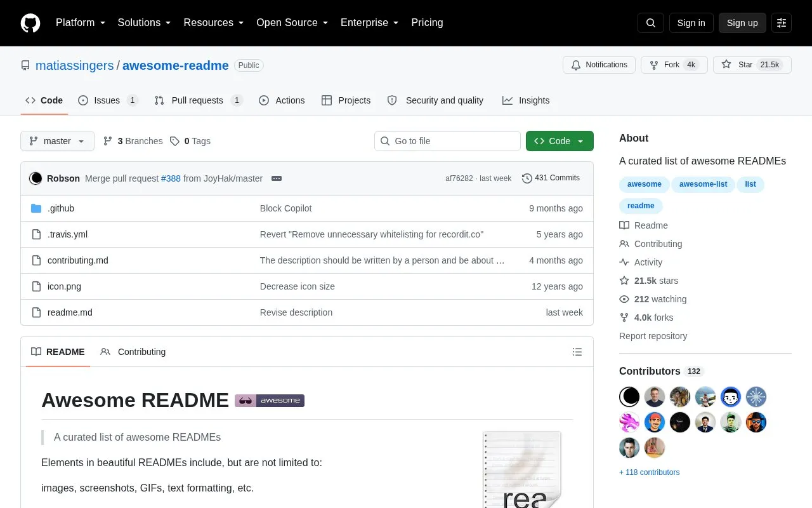Click Report repository
The image size is (812, 508).
(x=653, y=336)
